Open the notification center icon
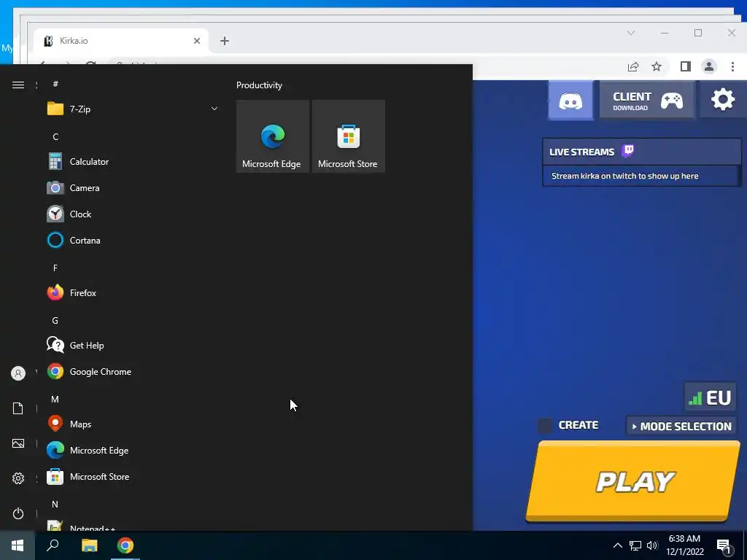Screen dimensions: 747x560 [724, 546]
